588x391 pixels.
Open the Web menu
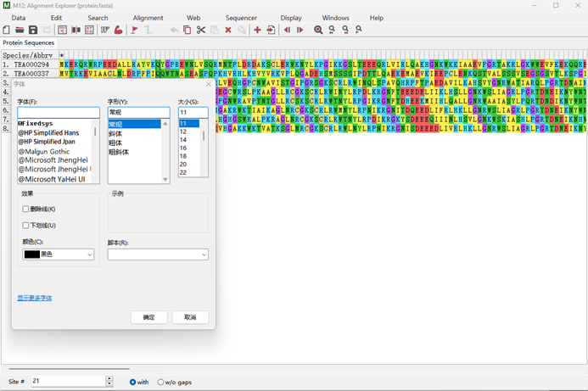[193, 18]
